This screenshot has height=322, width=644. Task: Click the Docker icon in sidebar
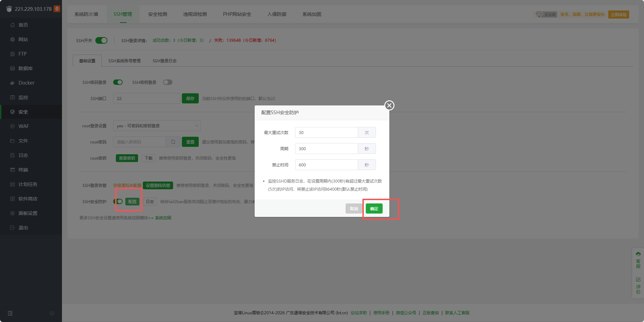[12, 83]
